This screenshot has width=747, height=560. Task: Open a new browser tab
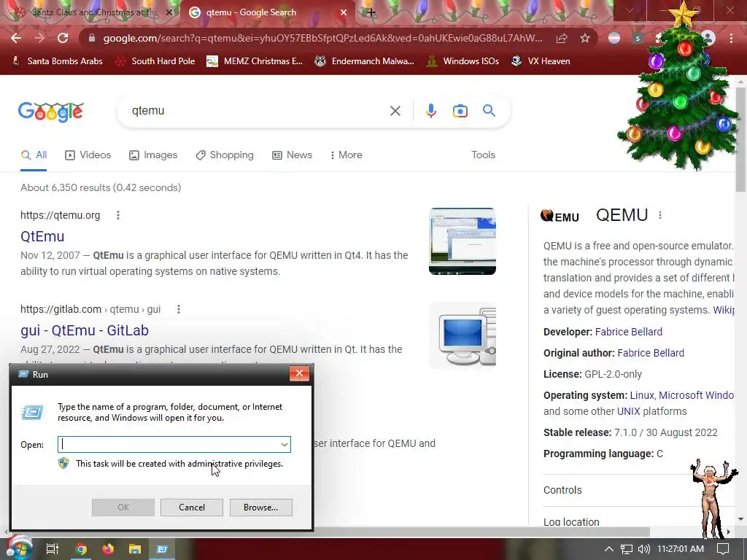pos(371,12)
